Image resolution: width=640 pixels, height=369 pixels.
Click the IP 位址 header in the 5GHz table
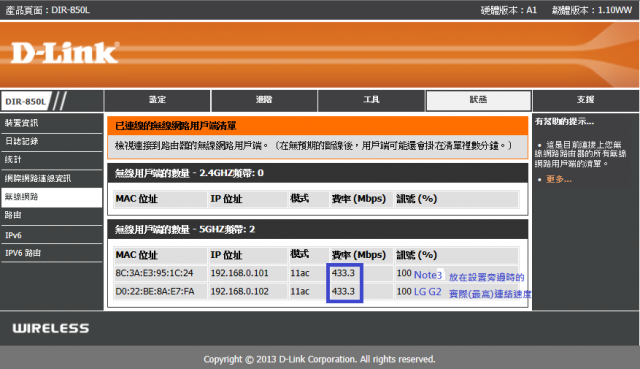pos(227,255)
